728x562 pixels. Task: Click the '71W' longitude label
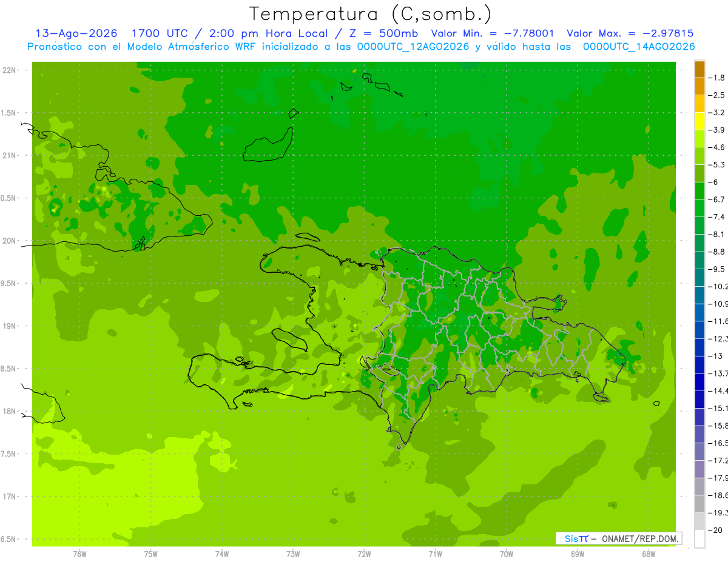[435, 554]
